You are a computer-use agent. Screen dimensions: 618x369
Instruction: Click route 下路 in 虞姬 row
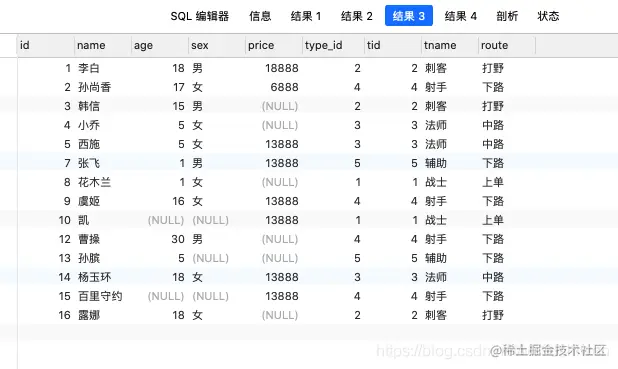[493, 201]
